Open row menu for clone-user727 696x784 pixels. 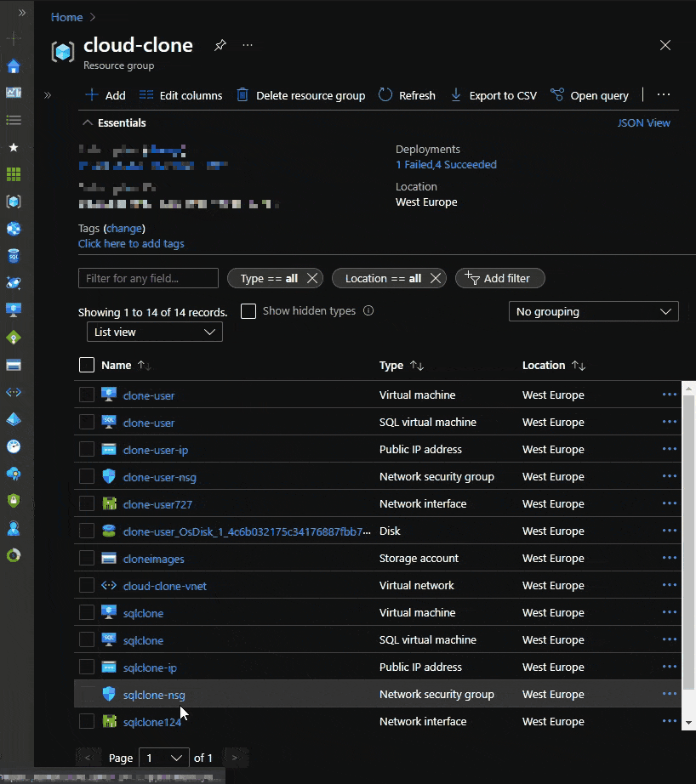tap(669, 503)
